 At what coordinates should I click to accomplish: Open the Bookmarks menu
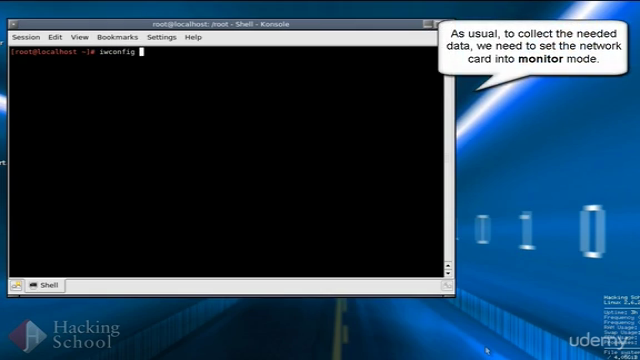click(x=118, y=37)
